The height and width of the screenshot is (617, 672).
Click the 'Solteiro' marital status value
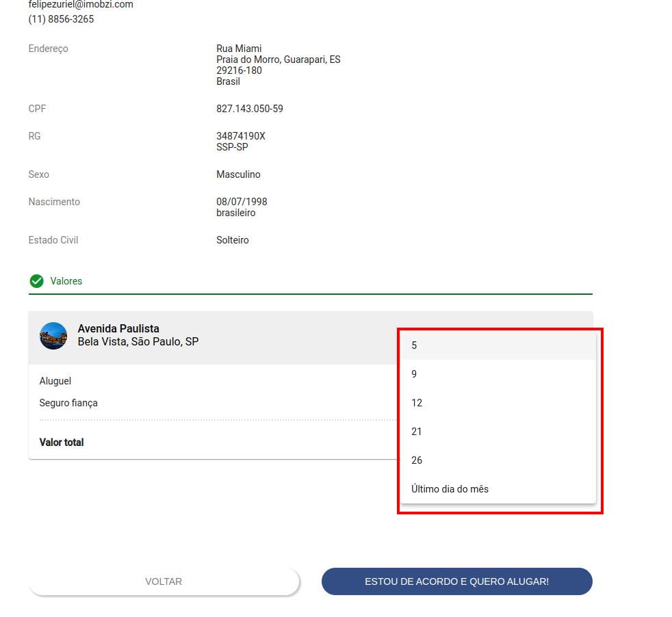pyautogui.click(x=232, y=240)
